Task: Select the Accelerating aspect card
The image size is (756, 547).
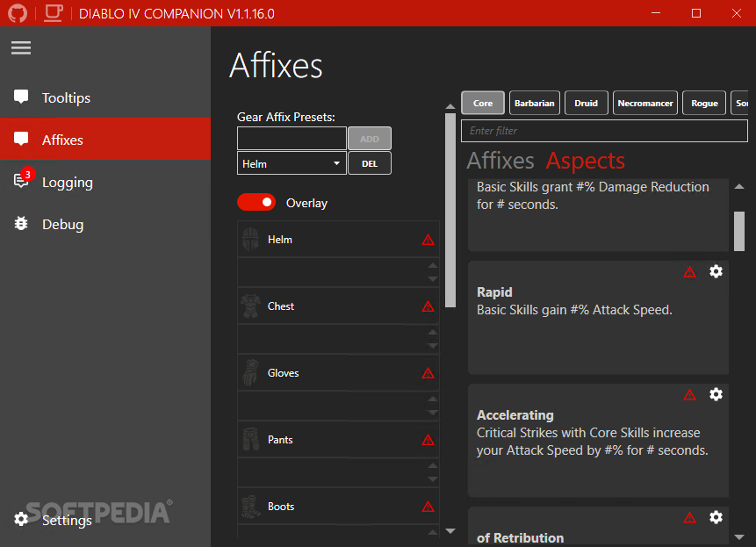Action: tap(598, 440)
